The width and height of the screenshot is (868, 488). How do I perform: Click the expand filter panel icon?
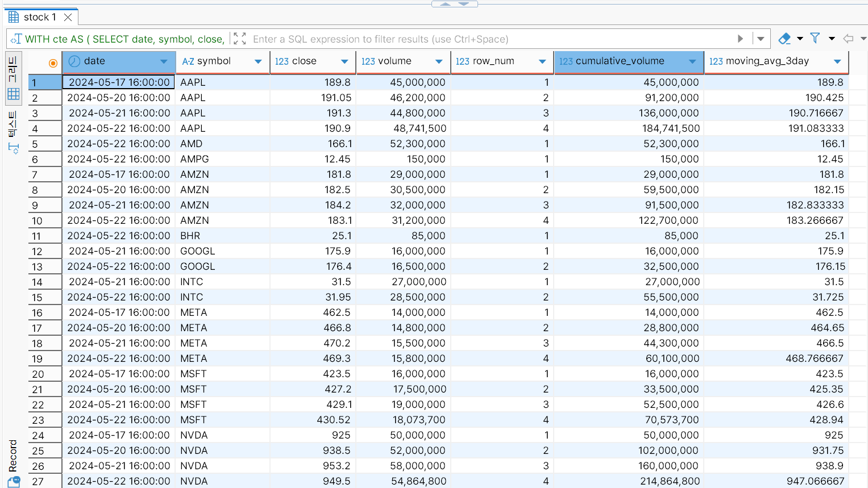tap(240, 39)
